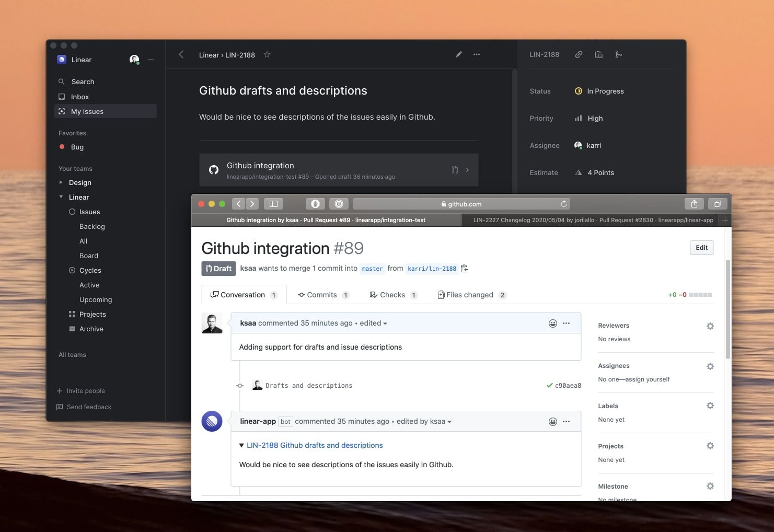Show Safari tab overview
Viewport: 774px width, 532px height.
point(718,204)
